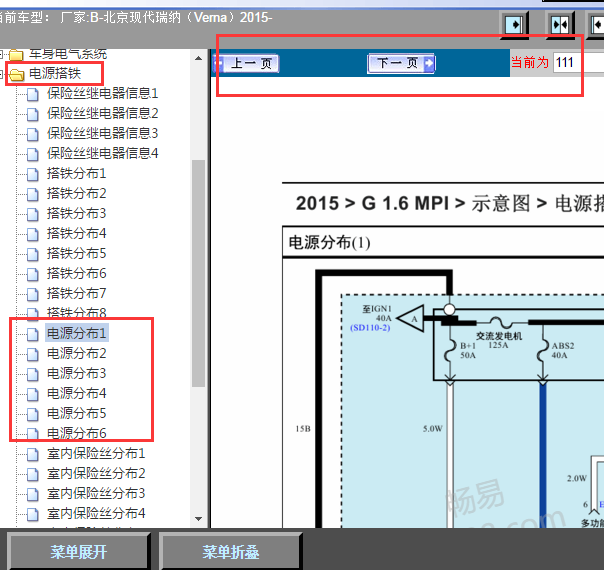This screenshot has width=604, height=570.
Task: Click tree scrollbar up arrow
Action: point(199,59)
